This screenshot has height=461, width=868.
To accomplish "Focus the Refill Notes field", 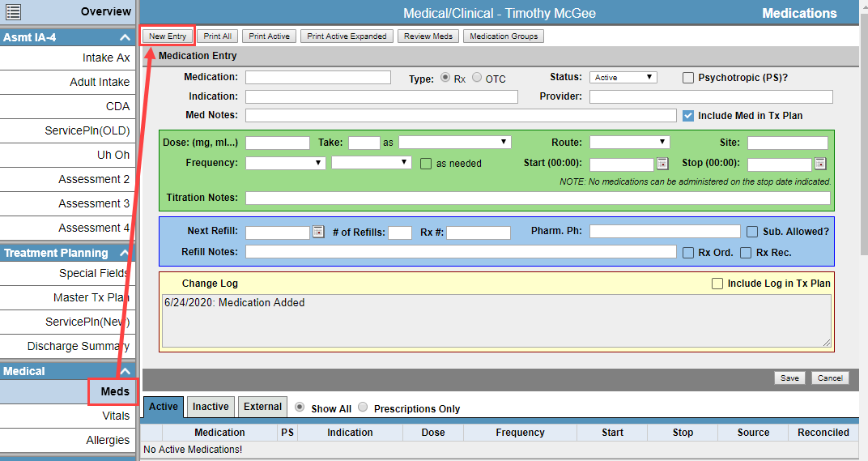I will click(x=462, y=252).
